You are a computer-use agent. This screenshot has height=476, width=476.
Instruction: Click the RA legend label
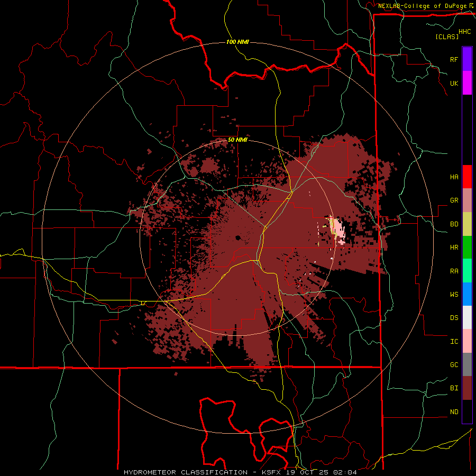[454, 271]
